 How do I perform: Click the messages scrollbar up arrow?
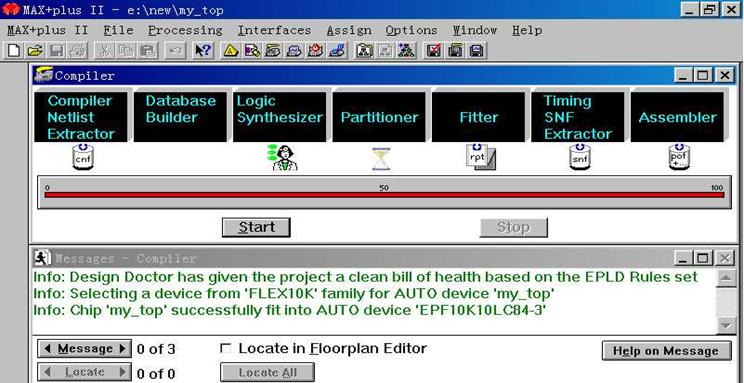[x=726, y=278]
